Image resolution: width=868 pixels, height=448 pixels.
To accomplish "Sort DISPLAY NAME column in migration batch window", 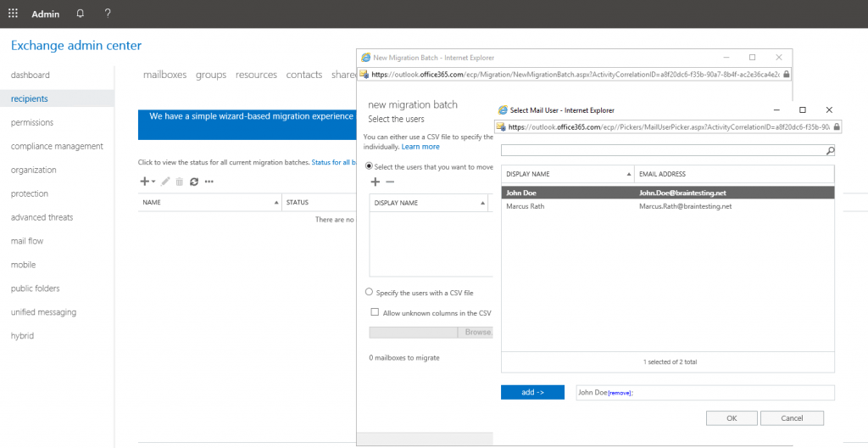I will click(x=428, y=203).
